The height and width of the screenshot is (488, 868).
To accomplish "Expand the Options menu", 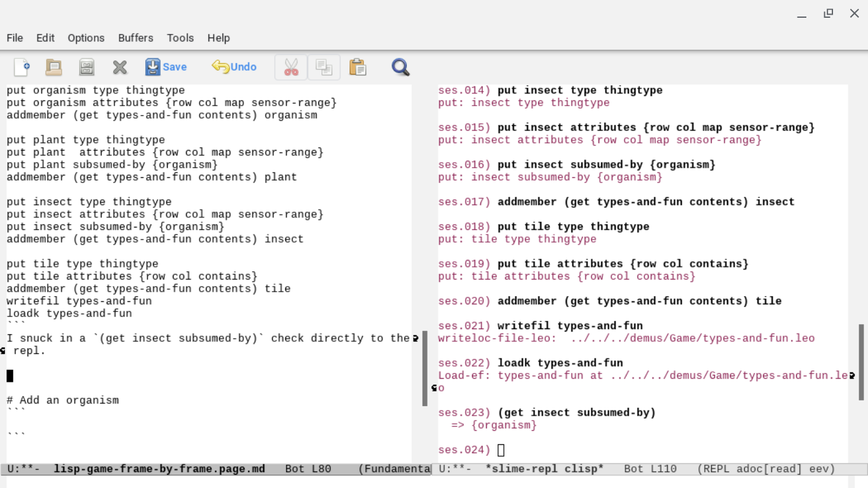I will click(86, 38).
